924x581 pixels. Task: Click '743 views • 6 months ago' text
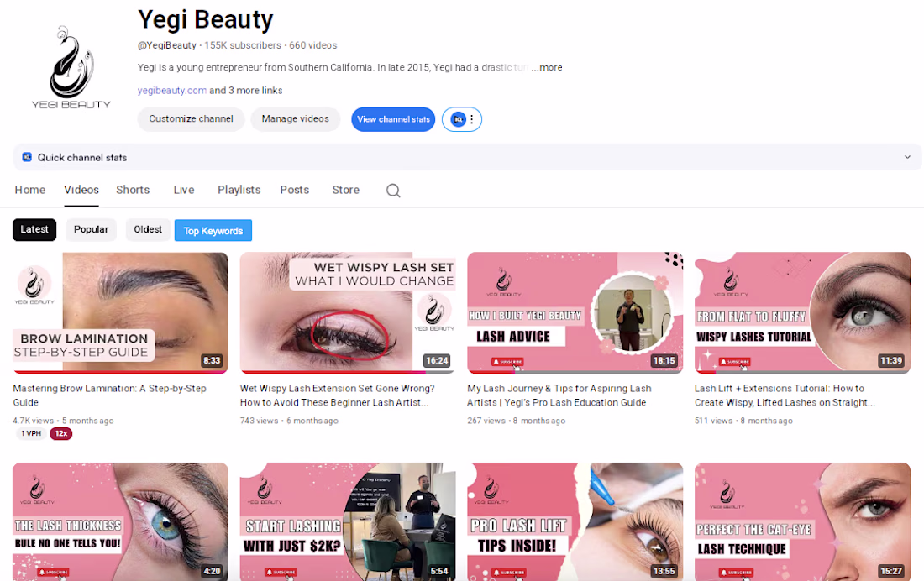pos(289,421)
